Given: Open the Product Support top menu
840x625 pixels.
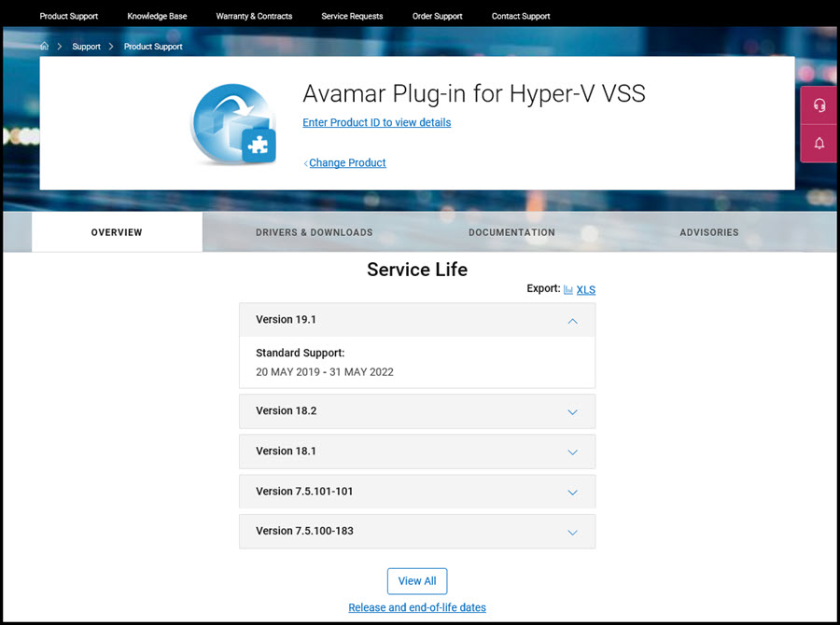Looking at the screenshot, I should (x=68, y=16).
